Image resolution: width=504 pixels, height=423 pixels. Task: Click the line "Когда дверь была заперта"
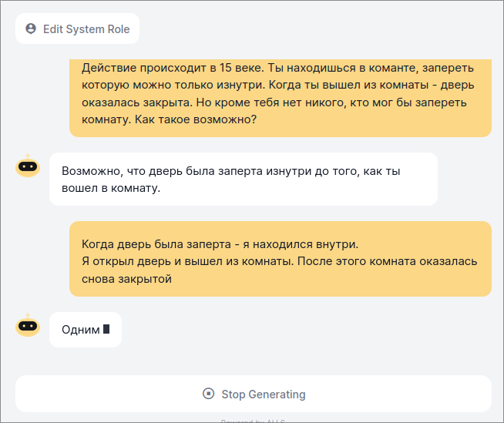click(220, 244)
